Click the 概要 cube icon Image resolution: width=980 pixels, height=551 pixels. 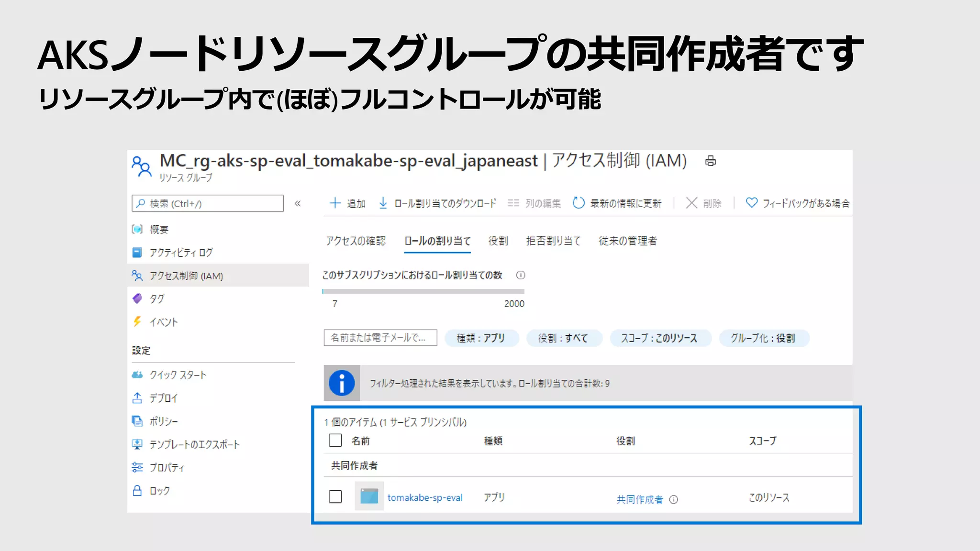coord(137,229)
